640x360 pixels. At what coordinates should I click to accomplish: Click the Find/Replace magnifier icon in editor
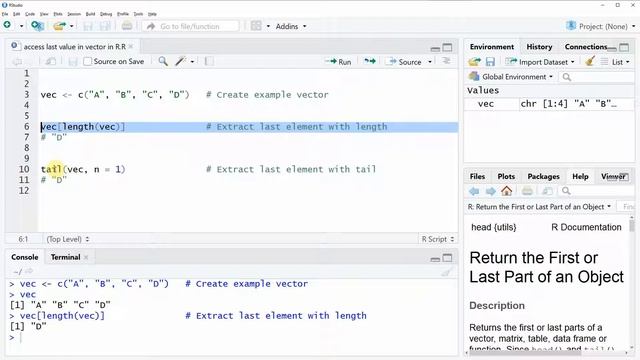163,61
